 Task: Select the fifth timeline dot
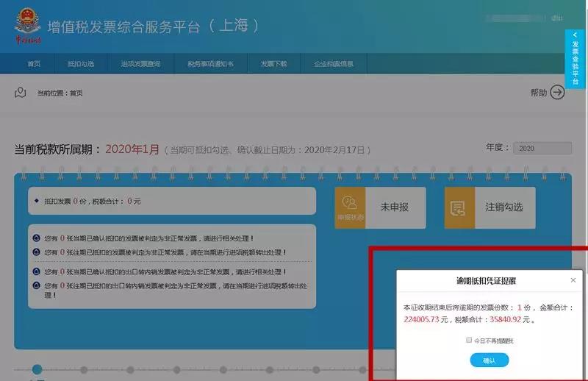223,370
